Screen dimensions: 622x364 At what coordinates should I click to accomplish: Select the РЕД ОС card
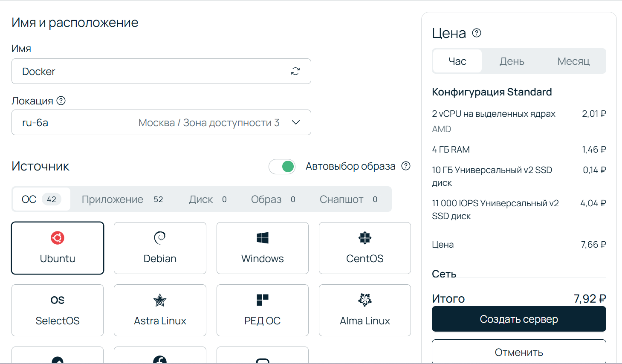[263, 310]
